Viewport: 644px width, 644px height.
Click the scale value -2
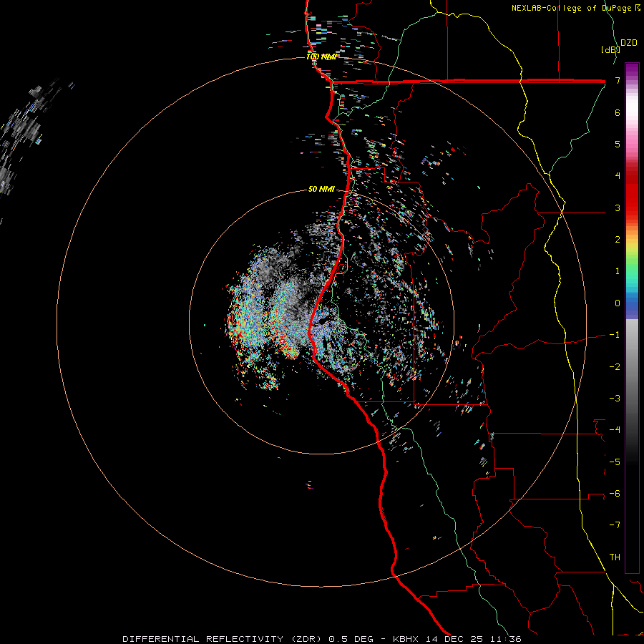615,367
